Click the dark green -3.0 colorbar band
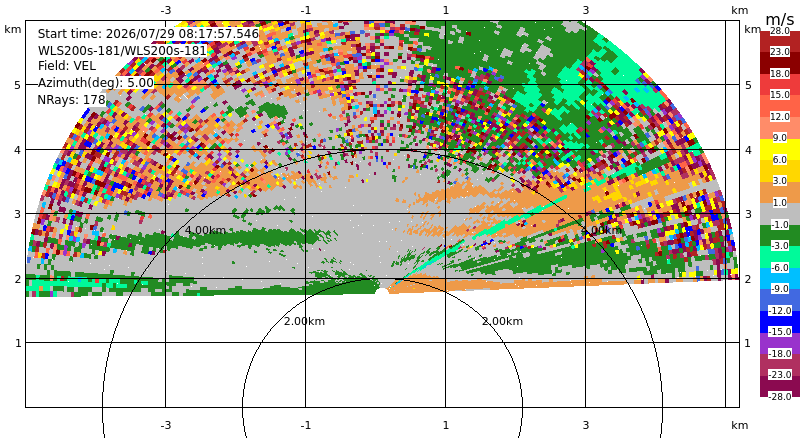This screenshot has width=800, height=438. (x=780, y=235)
